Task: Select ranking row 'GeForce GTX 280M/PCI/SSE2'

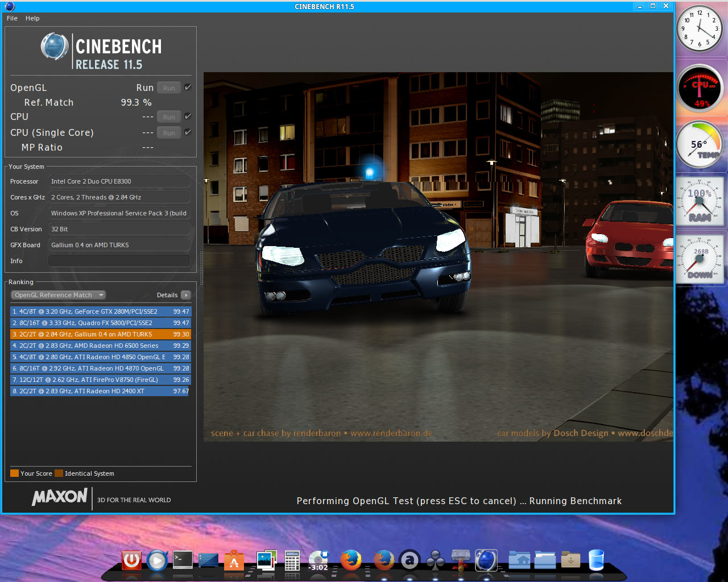Action: [x=101, y=311]
